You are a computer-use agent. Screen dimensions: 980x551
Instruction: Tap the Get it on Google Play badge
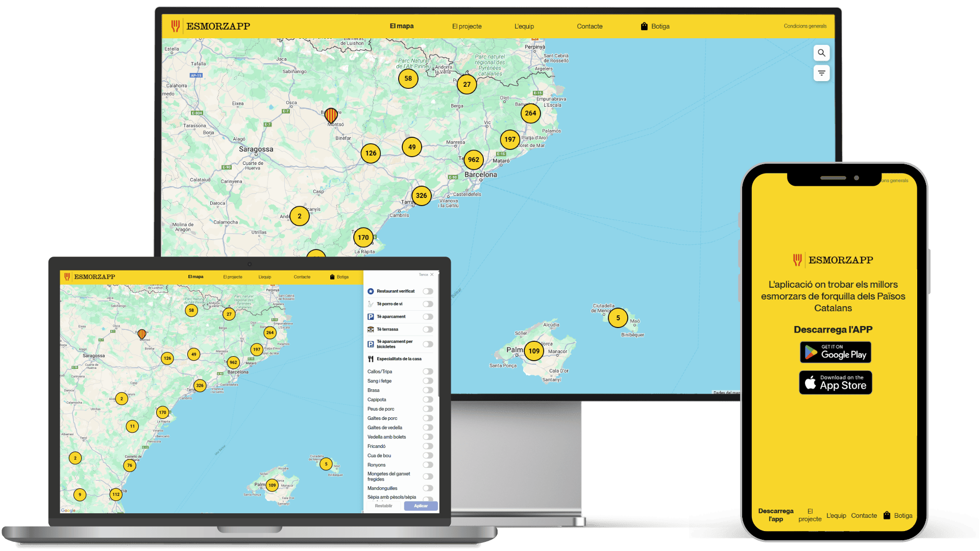pos(836,353)
